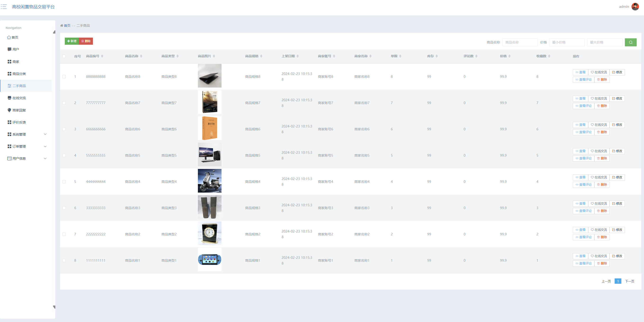The height and width of the screenshot is (322, 644).
Task: Click 查看评论 for 商品名称7
Action: 583,106
